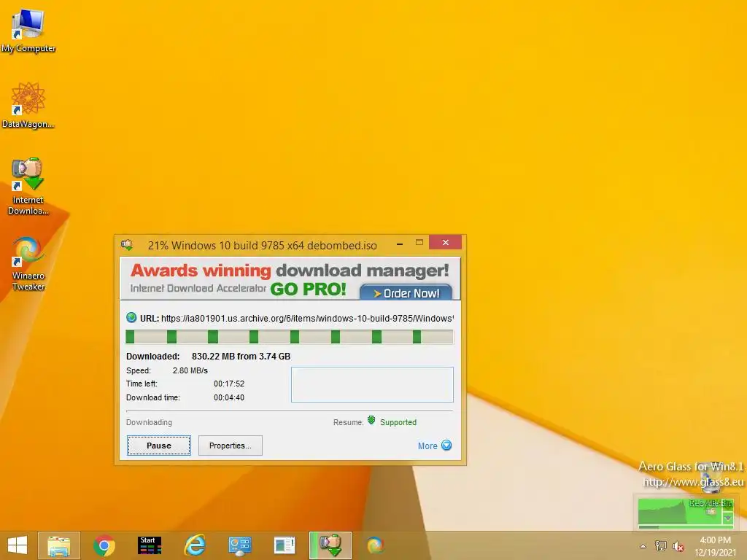This screenshot has width=747, height=560.
Task: Click the 2.80 MB/s speed value
Action: coord(190,370)
